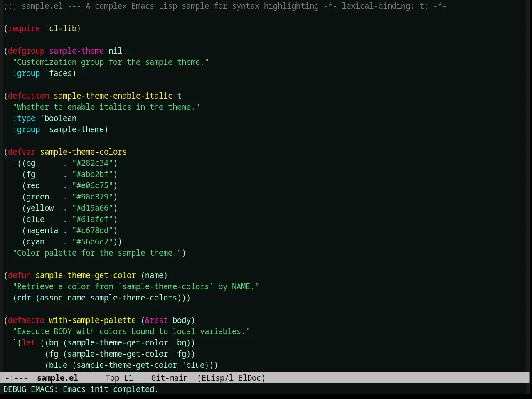The height and width of the screenshot is (399, 532).
Task: Click sample-theme-get-color function name after defun
Action: tap(86, 275)
